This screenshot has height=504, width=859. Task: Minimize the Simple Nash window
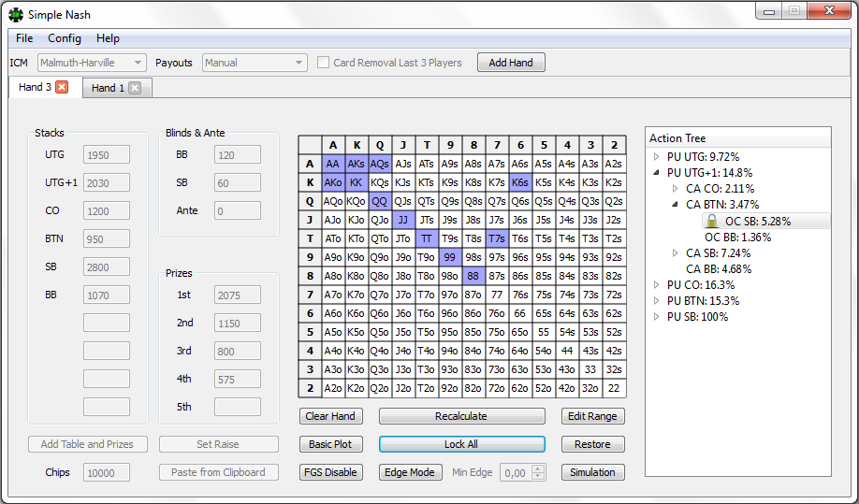tap(768, 11)
